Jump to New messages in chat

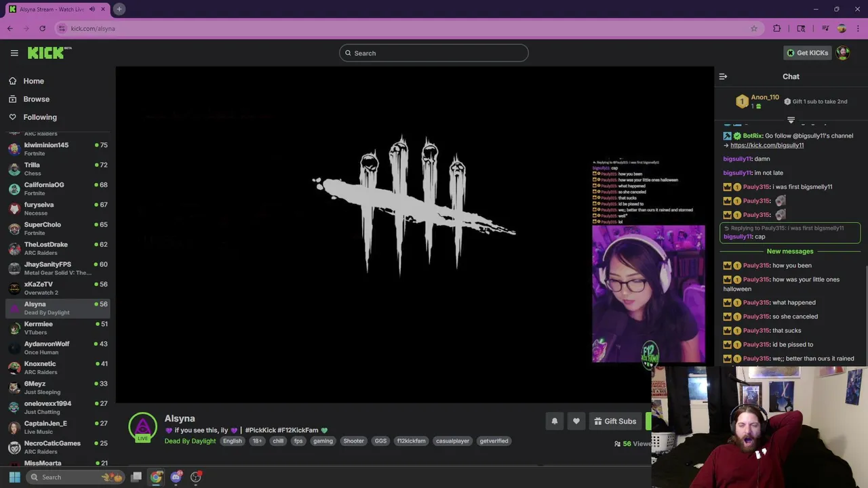tap(790, 251)
